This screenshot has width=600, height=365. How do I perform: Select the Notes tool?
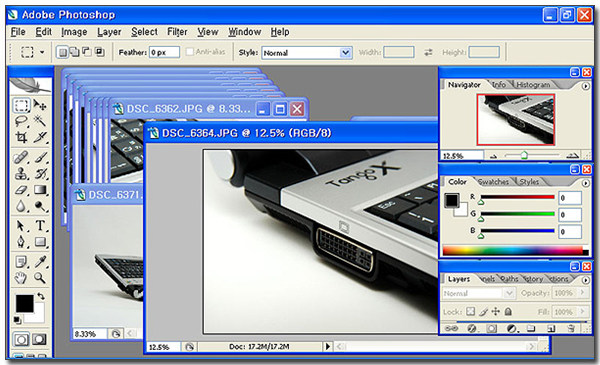21,262
